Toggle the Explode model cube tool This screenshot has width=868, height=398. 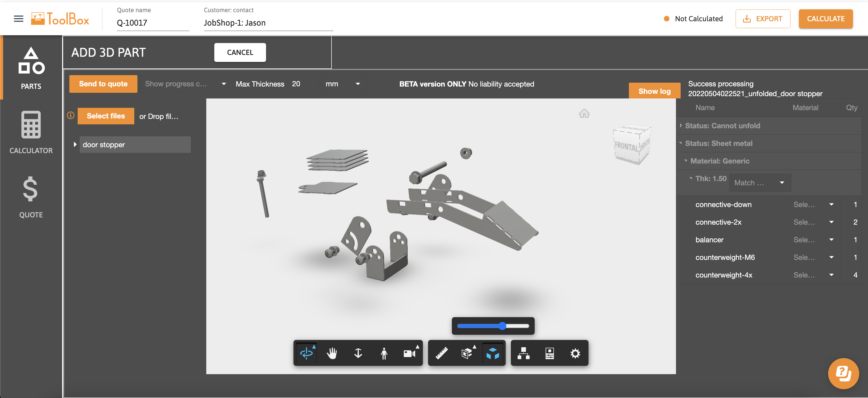[493, 353]
